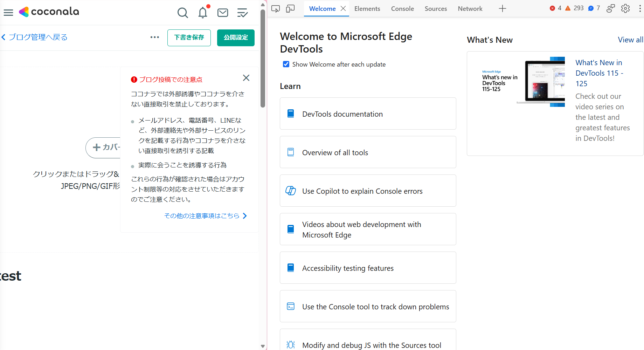Open more tools plus button

tap(503, 9)
